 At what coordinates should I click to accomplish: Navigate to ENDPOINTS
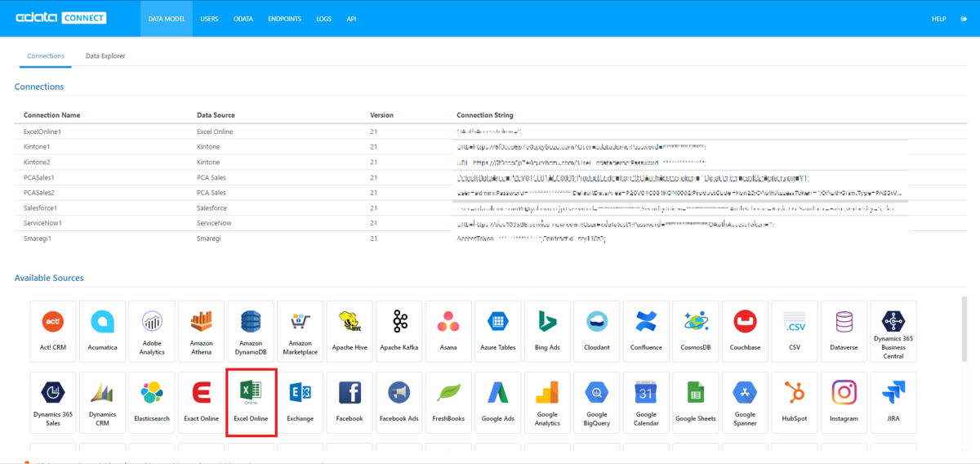point(284,18)
